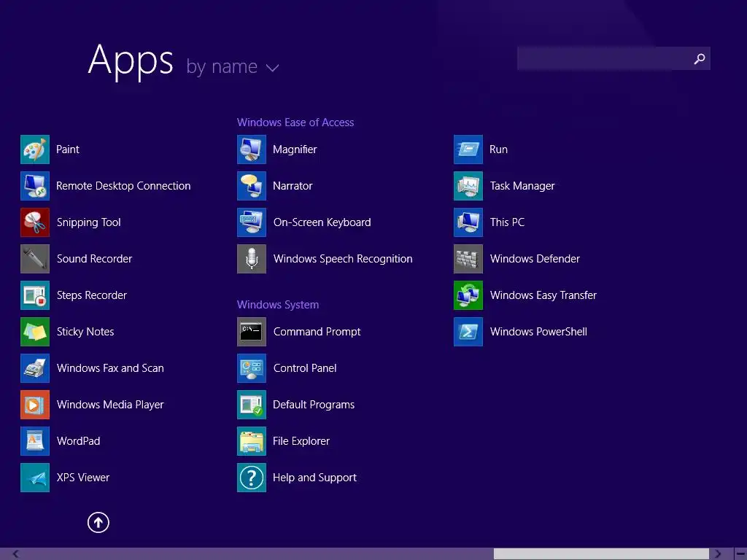Click the 'Apps' page title

pos(131,61)
